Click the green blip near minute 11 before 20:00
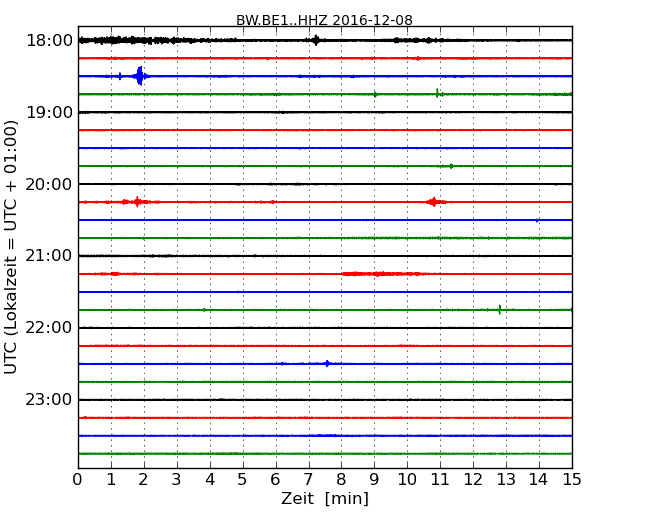Viewport: 650px width, 520px height. tap(451, 166)
